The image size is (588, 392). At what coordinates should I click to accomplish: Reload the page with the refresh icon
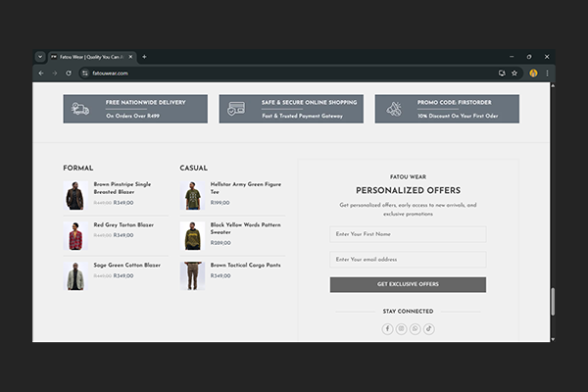pos(68,73)
